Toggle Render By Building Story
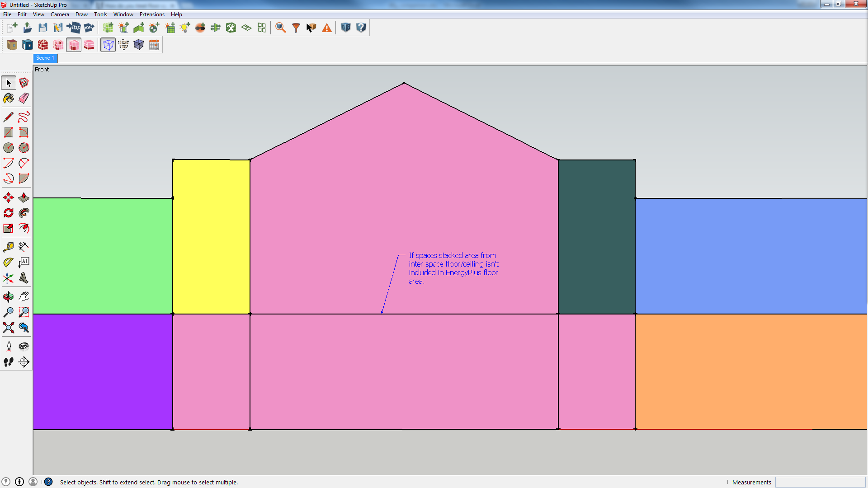Viewport: 868px width, 488px height. pos(89,45)
